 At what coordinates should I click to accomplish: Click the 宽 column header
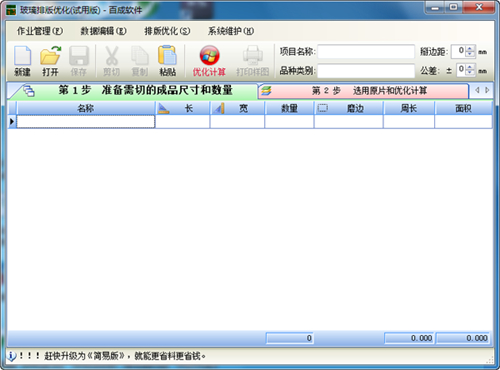(237, 108)
